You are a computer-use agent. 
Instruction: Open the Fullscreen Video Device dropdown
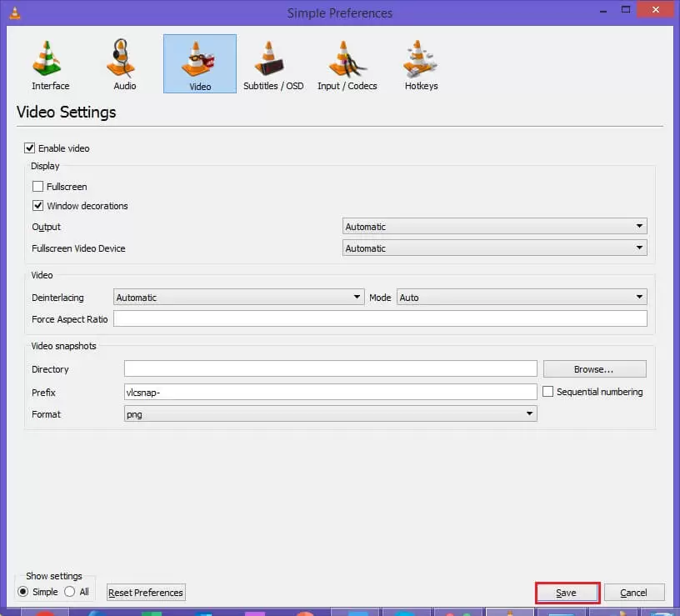(x=494, y=248)
